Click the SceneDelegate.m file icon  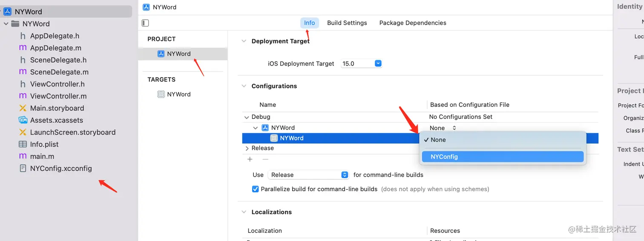point(23,72)
